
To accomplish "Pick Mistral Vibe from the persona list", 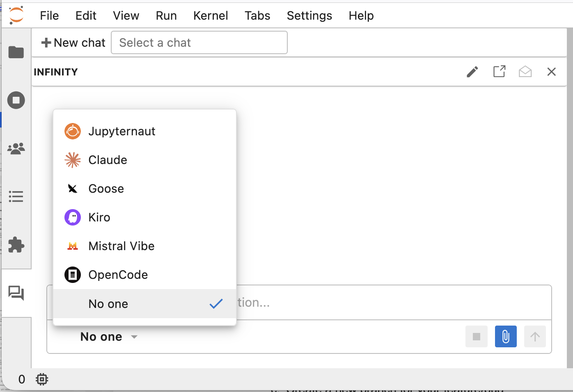I will (x=145, y=246).
